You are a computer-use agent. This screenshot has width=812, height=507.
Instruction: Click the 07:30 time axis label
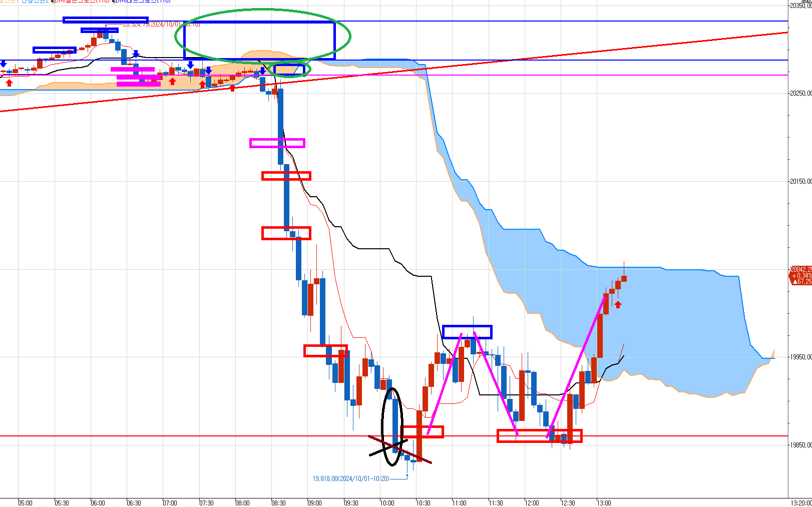206,503
